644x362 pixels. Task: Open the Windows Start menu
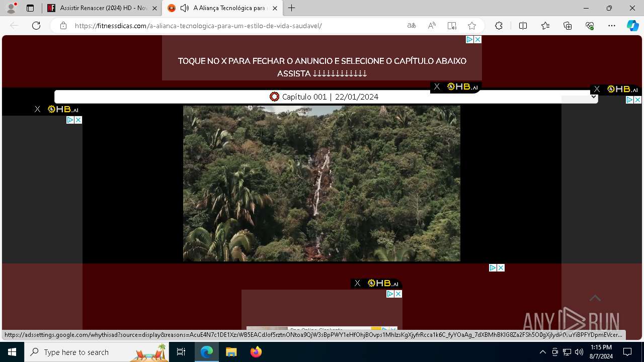tap(12, 352)
